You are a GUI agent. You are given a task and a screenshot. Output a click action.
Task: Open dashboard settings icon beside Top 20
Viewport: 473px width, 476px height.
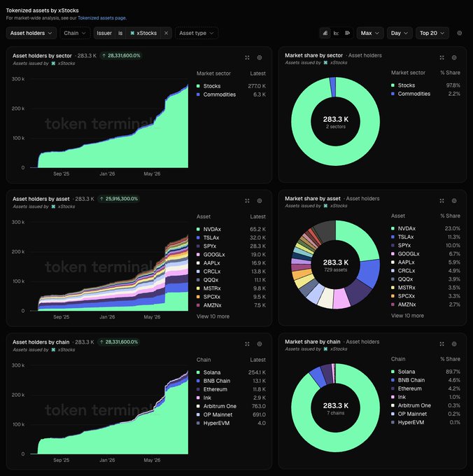pos(459,33)
